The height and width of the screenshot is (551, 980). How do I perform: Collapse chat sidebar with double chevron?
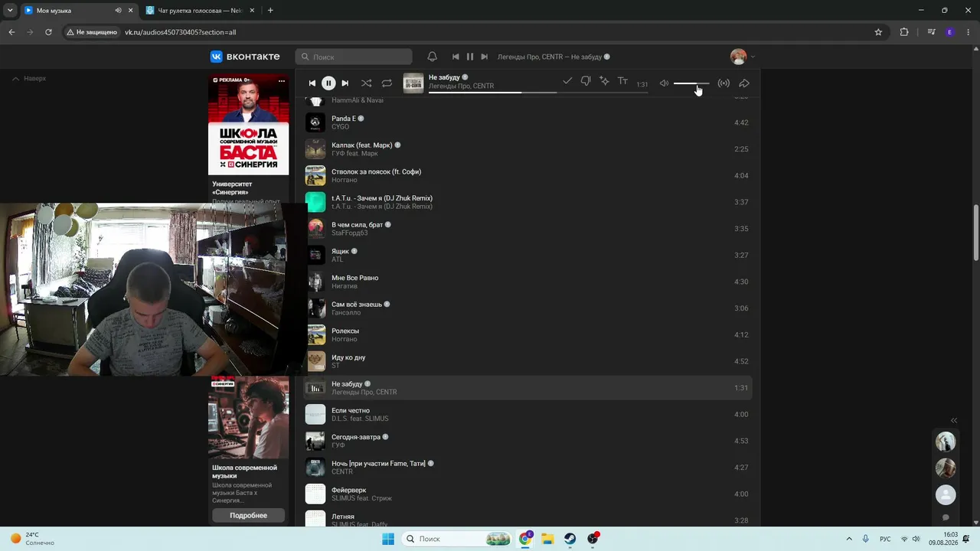954,420
